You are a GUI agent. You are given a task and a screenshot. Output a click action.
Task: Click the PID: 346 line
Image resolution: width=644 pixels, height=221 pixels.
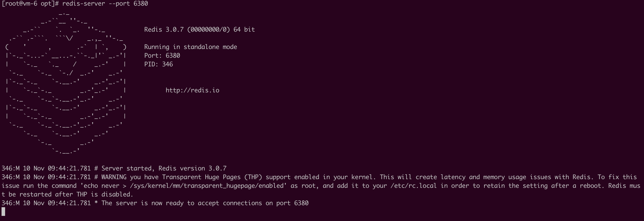(159, 64)
